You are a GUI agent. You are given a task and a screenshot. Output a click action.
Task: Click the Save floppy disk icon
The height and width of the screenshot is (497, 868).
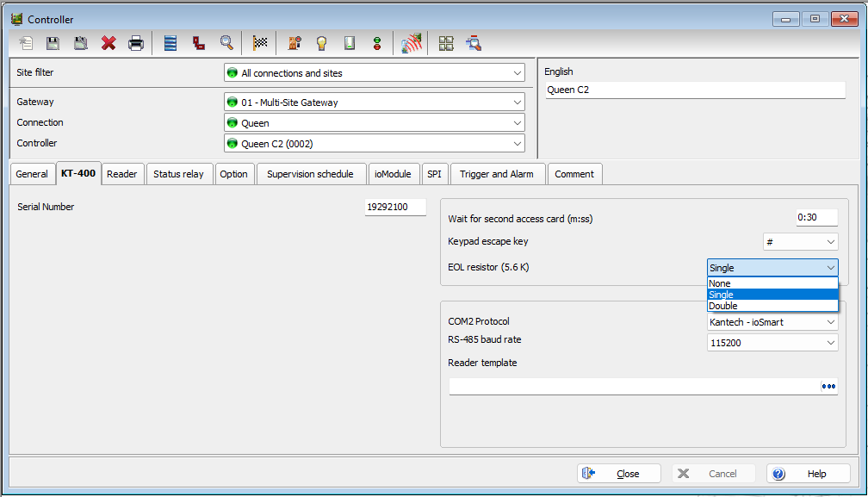click(x=53, y=43)
